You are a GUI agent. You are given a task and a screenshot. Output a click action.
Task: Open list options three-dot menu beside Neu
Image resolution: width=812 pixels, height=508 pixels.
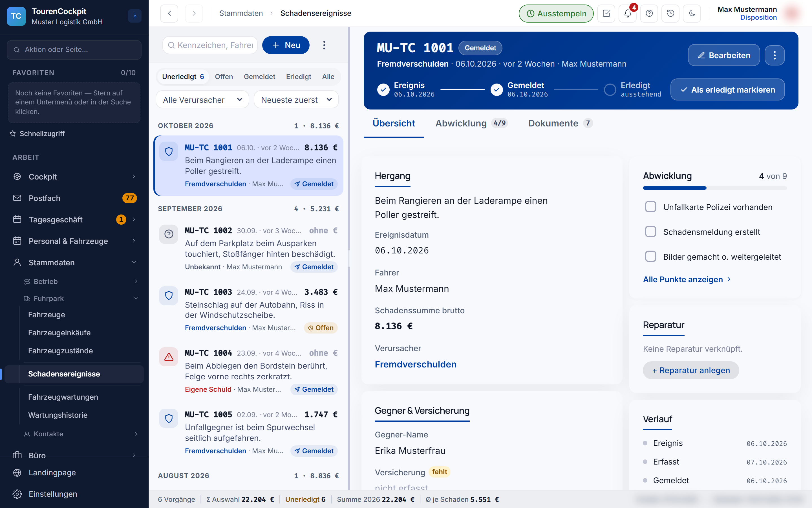324,45
